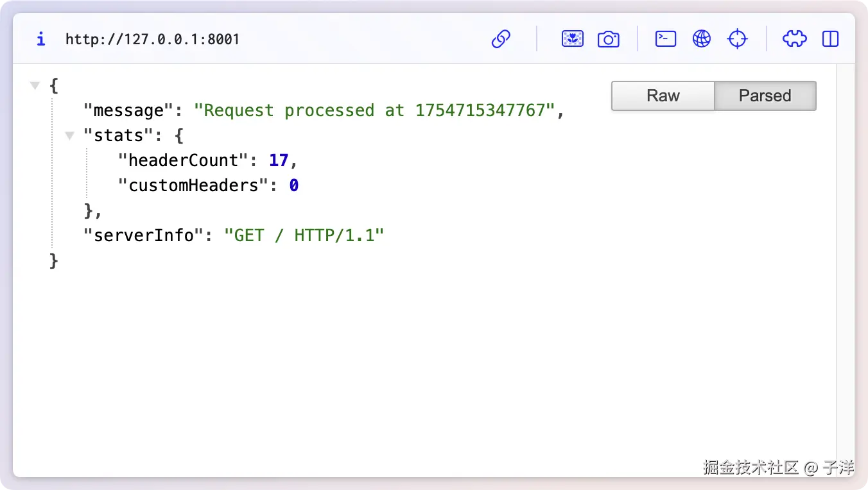Activate the crosshair element picker icon

pos(738,39)
